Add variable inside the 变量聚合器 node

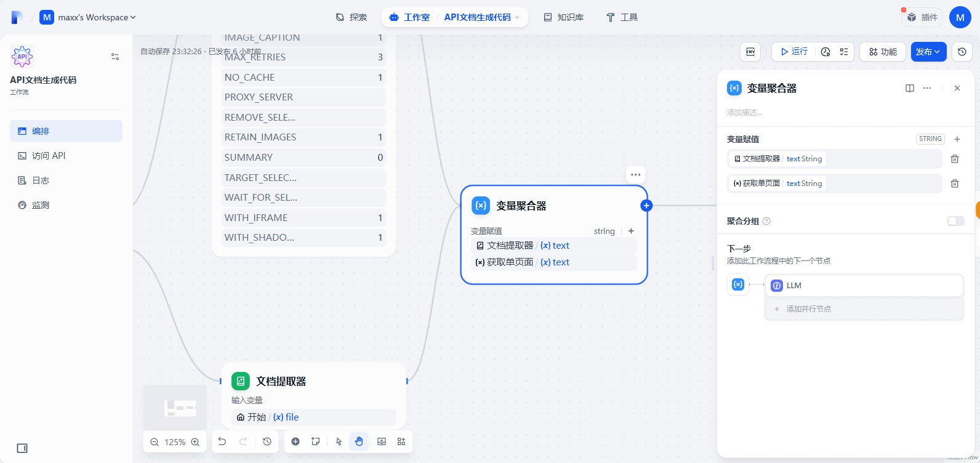click(631, 231)
